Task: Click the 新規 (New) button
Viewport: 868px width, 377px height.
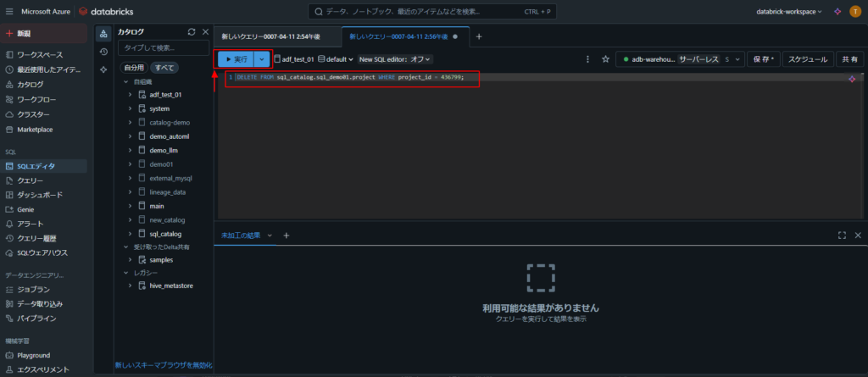Action: point(44,33)
